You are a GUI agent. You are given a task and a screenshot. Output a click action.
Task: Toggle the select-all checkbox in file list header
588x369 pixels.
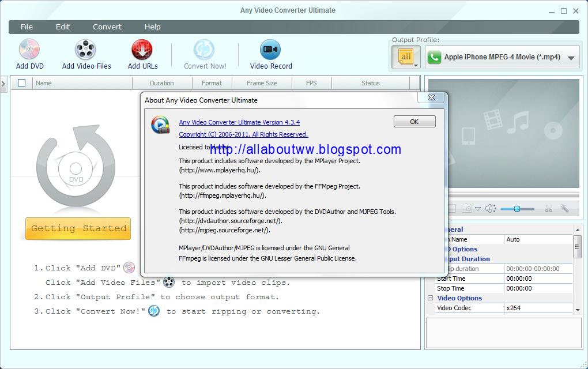point(22,83)
